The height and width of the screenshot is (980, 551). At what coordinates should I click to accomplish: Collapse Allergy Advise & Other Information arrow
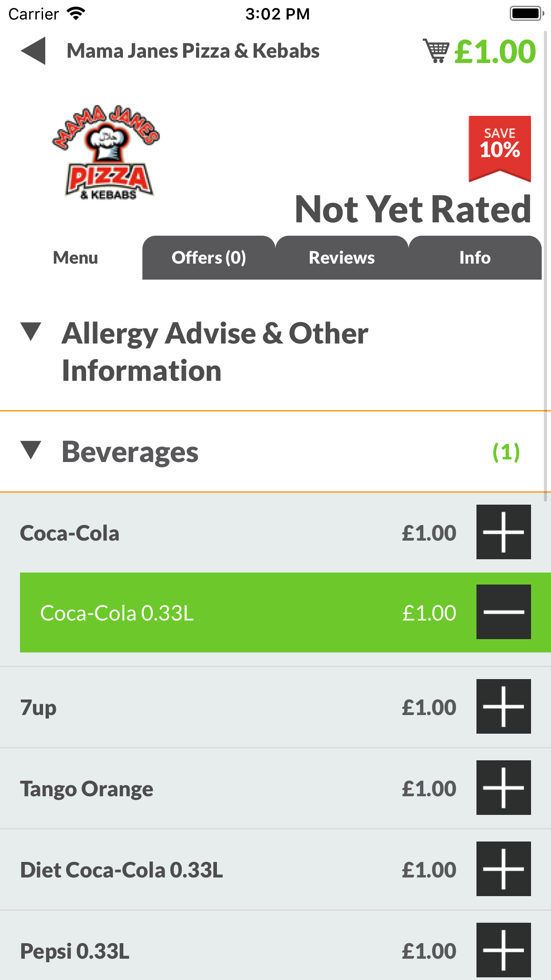tap(31, 332)
